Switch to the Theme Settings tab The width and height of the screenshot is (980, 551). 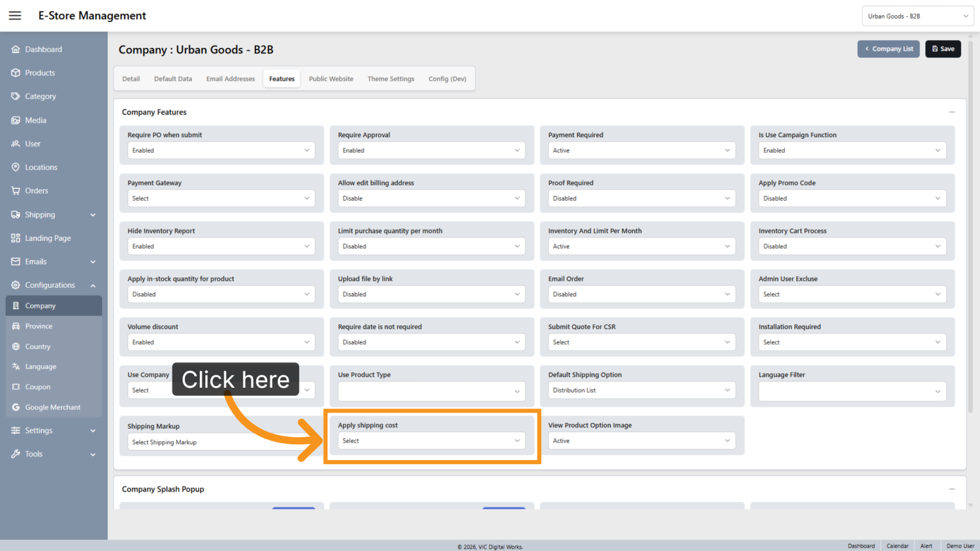click(391, 79)
